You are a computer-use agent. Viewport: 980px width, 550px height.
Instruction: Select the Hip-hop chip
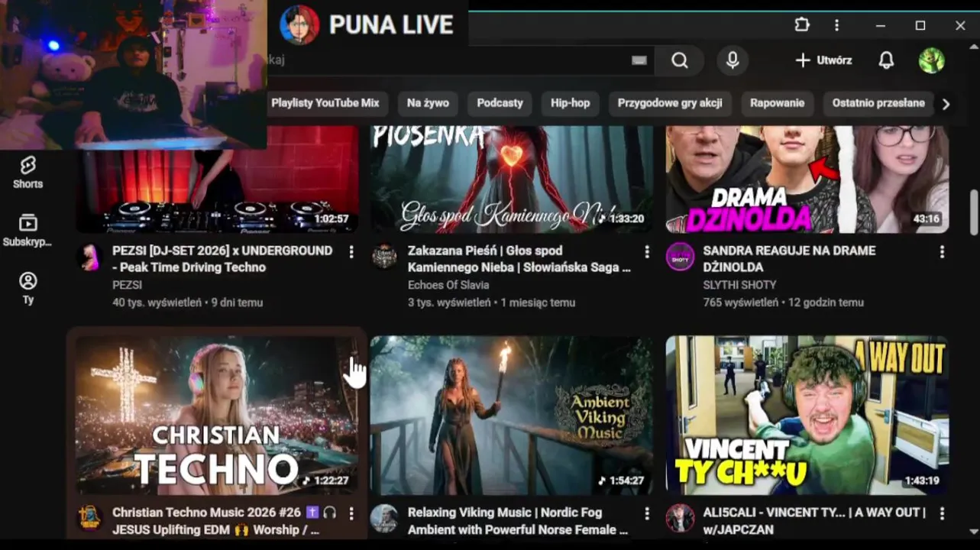pos(571,103)
